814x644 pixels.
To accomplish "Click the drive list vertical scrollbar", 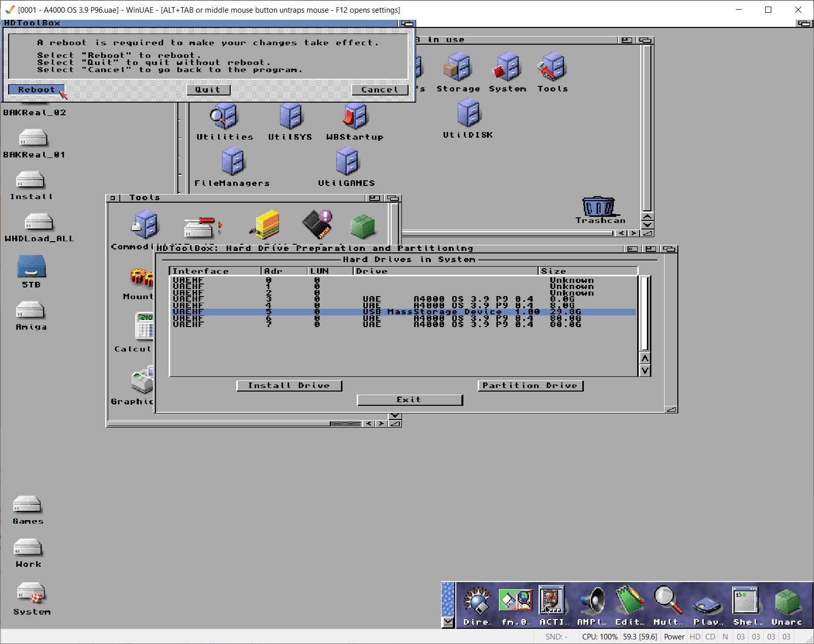I will click(645, 313).
